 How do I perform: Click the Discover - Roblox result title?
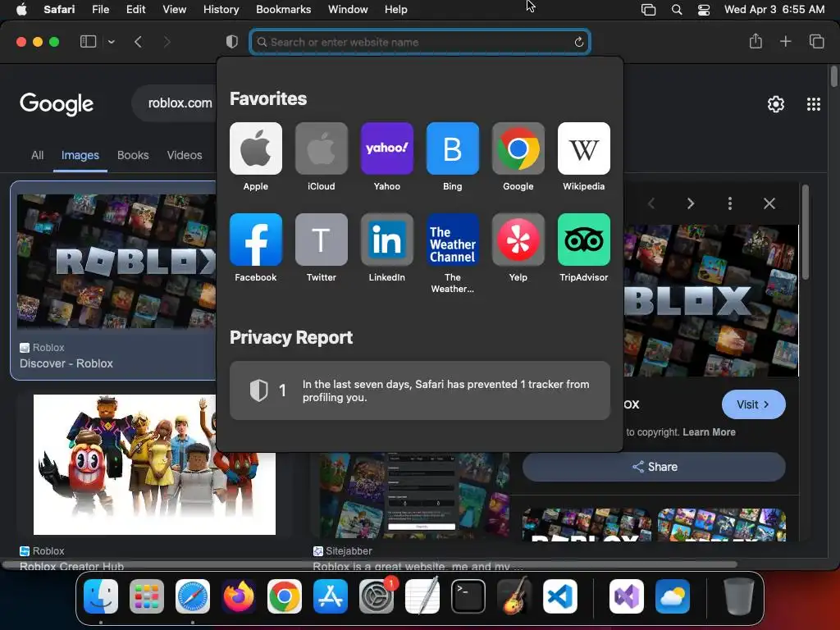click(x=66, y=363)
